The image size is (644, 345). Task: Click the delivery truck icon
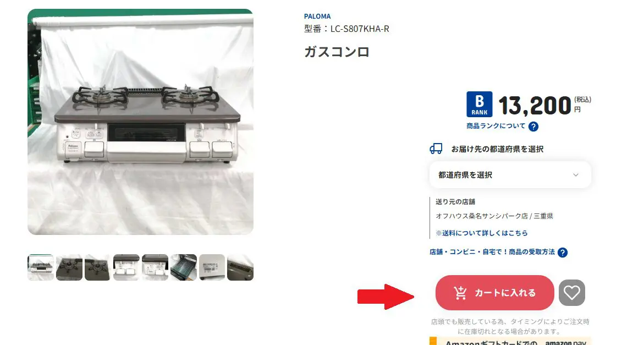[x=436, y=149]
